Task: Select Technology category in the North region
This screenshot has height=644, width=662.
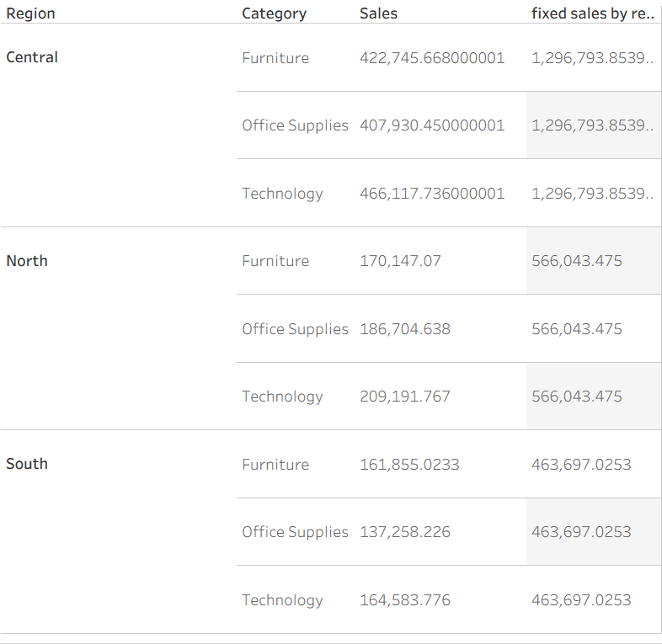Action: click(282, 397)
